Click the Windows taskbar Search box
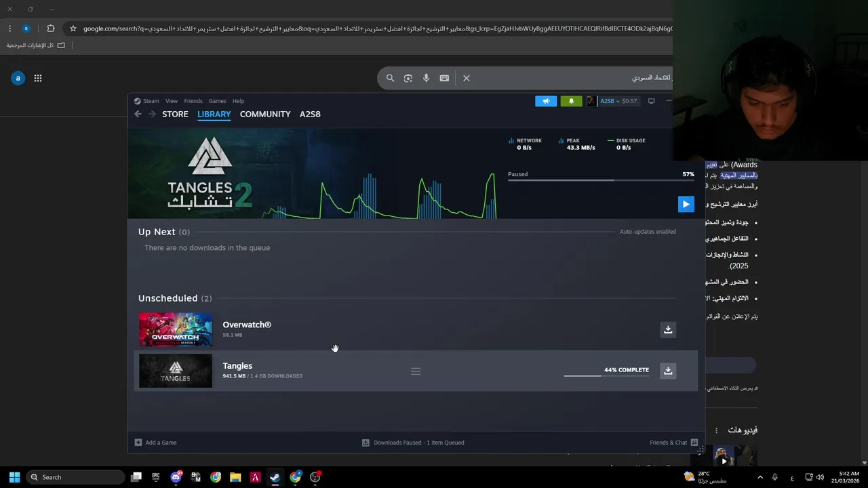The width and height of the screenshot is (868, 488). pyautogui.click(x=76, y=477)
